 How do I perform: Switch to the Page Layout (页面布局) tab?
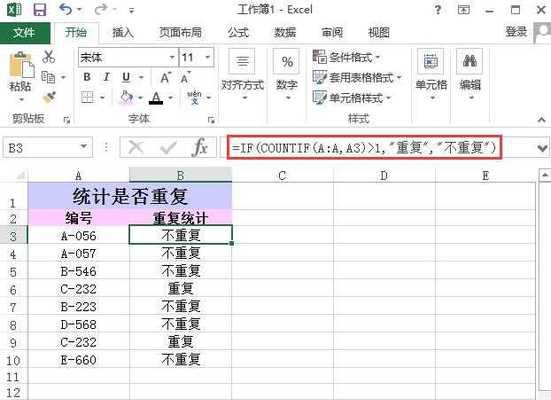[x=180, y=33]
